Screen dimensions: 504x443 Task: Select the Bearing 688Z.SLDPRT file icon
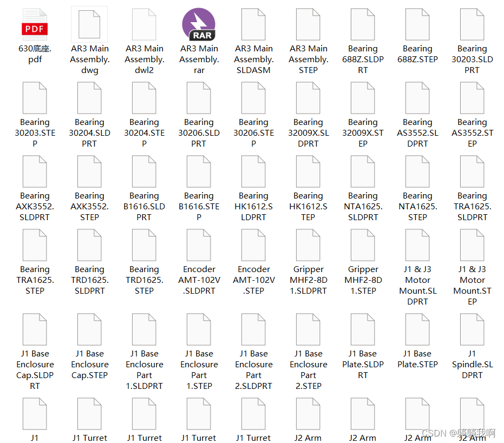[363, 24]
